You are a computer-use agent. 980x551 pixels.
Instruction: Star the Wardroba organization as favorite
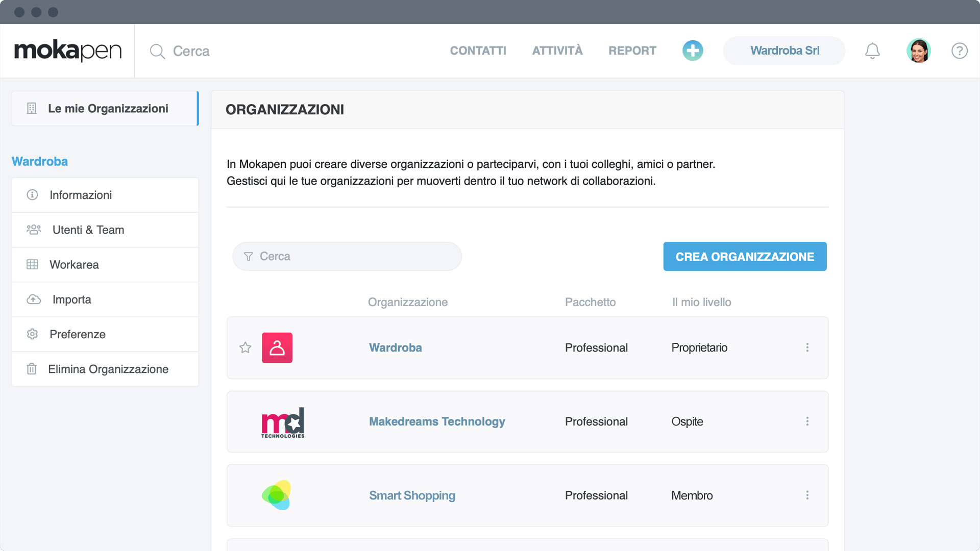click(246, 347)
